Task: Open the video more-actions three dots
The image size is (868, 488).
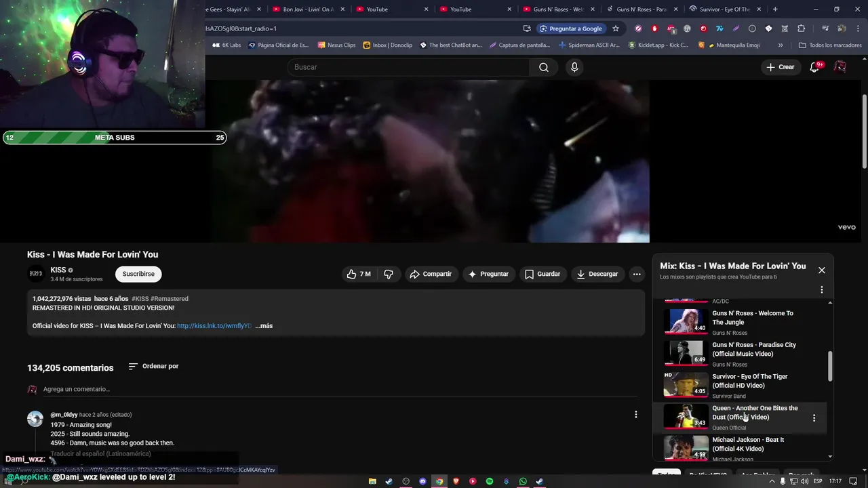Action: coord(636,274)
